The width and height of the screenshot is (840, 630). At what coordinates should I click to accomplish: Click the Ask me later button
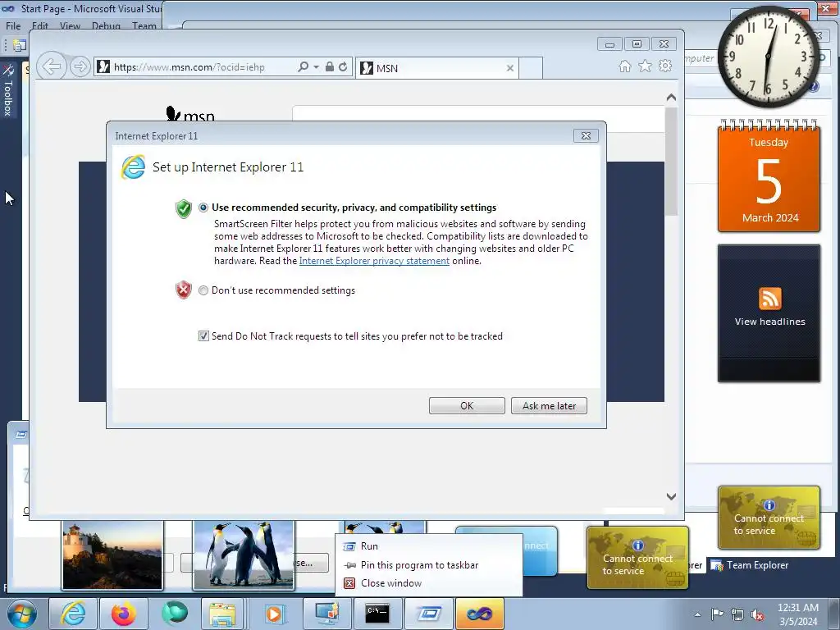(x=549, y=405)
